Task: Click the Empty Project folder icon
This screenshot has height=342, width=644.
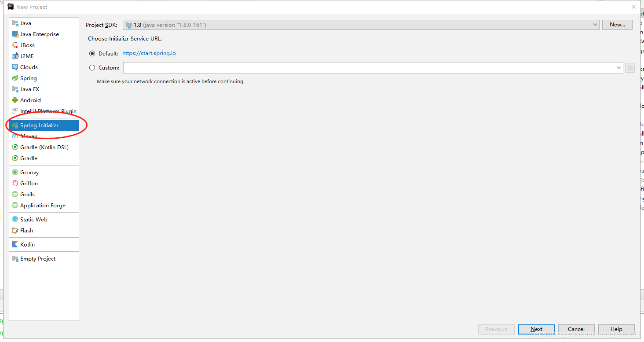Action: 15,259
